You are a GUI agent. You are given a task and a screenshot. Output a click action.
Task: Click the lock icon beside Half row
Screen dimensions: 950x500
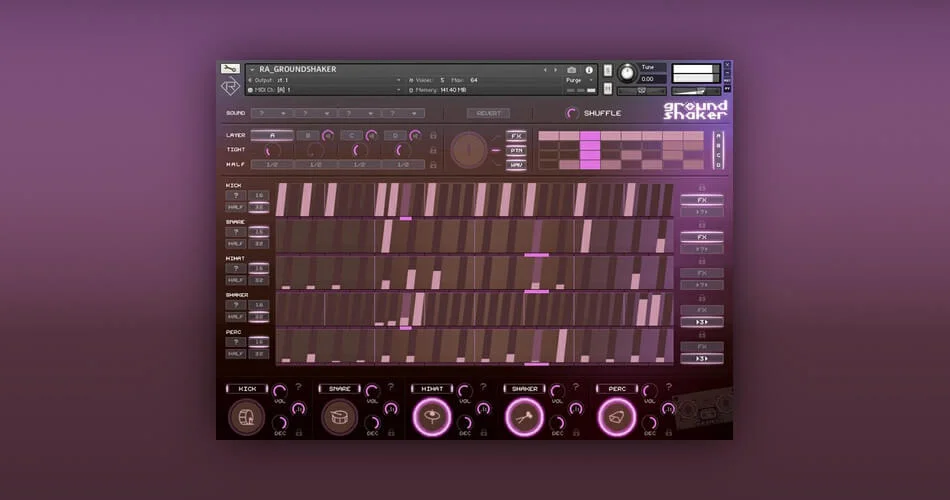[433, 164]
